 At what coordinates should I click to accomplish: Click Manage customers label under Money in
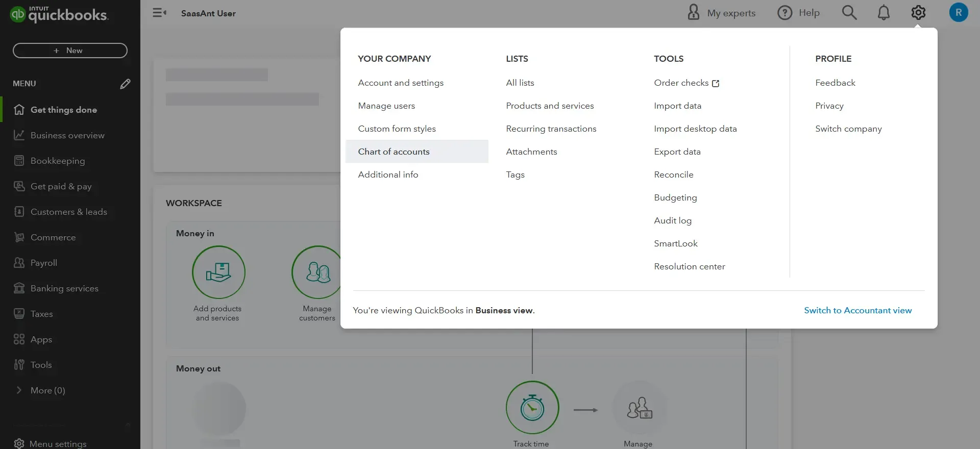coord(317,313)
